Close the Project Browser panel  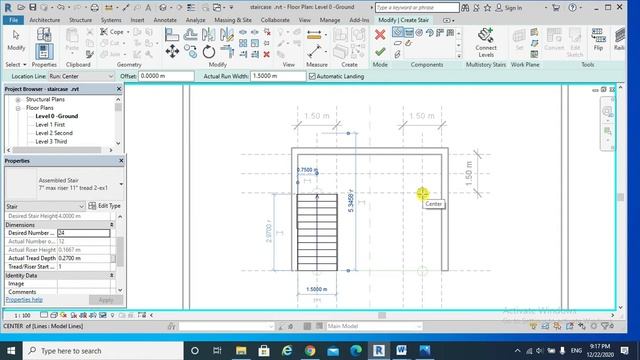tap(119, 89)
